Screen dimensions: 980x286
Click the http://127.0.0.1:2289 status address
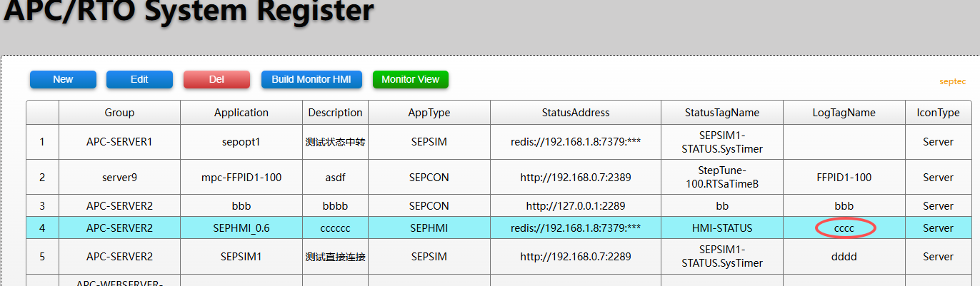[x=576, y=206]
